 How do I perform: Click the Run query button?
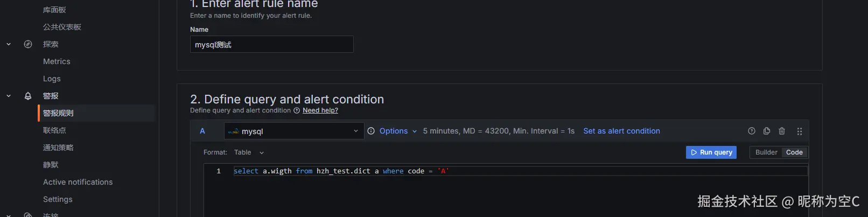(711, 152)
